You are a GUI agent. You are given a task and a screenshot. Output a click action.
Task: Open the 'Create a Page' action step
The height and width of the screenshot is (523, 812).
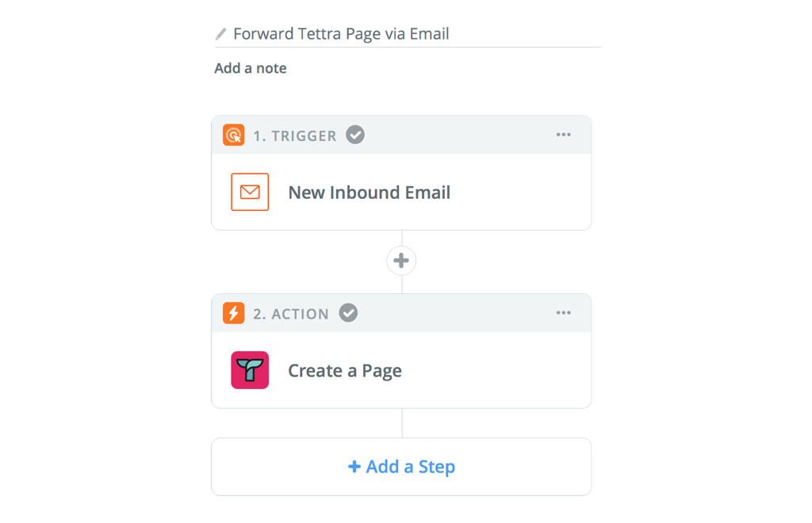[x=345, y=371]
